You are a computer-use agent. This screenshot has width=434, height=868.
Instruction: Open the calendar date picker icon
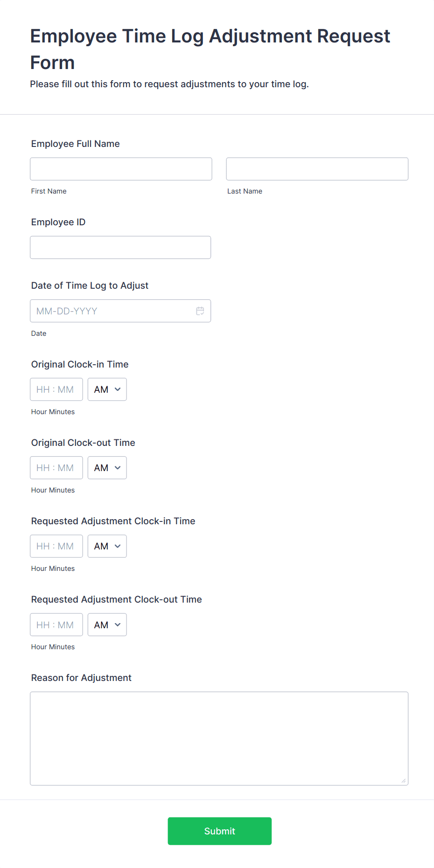click(x=200, y=311)
